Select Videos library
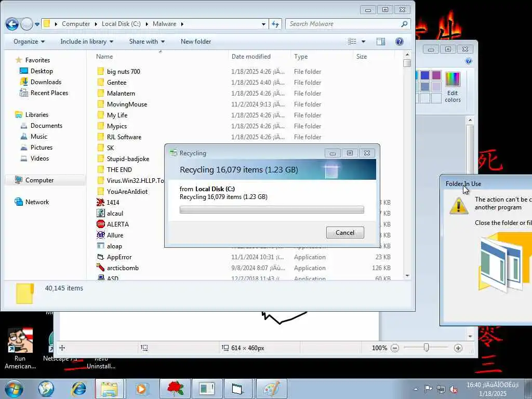 [x=34, y=158]
